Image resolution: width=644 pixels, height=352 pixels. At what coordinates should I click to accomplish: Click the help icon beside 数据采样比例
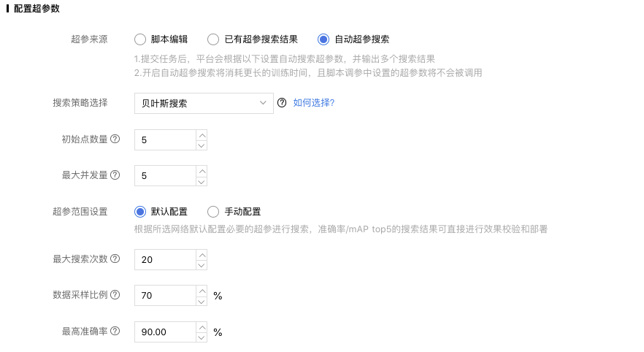pyautogui.click(x=115, y=295)
